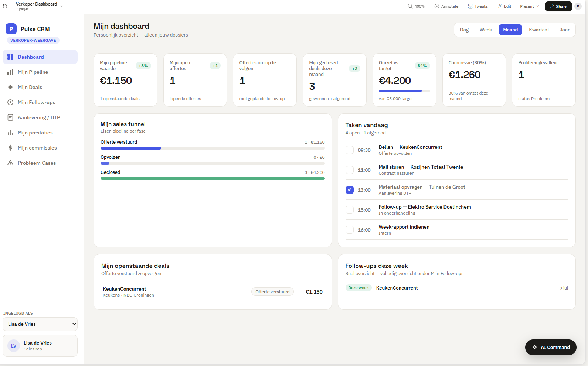Click the Deze week badge
Image resolution: width=588 pixels, height=366 pixels.
pyautogui.click(x=358, y=288)
